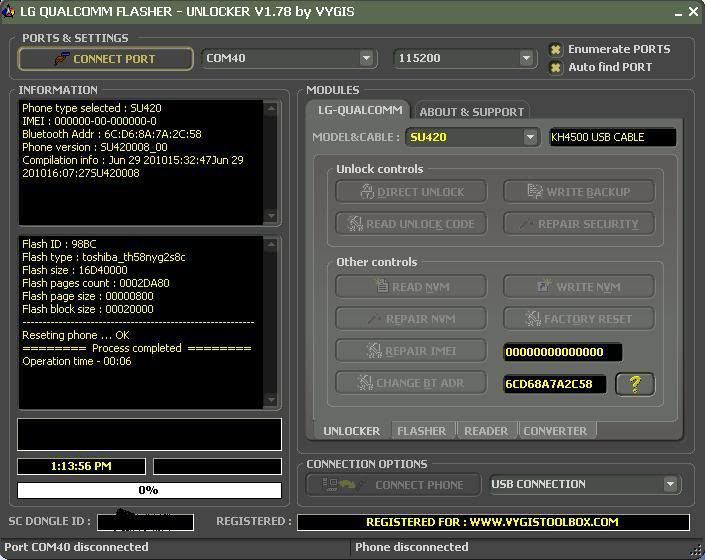Click the REPAIR IMEI button
The height and width of the screenshot is (560, 705).
(411, 351)
